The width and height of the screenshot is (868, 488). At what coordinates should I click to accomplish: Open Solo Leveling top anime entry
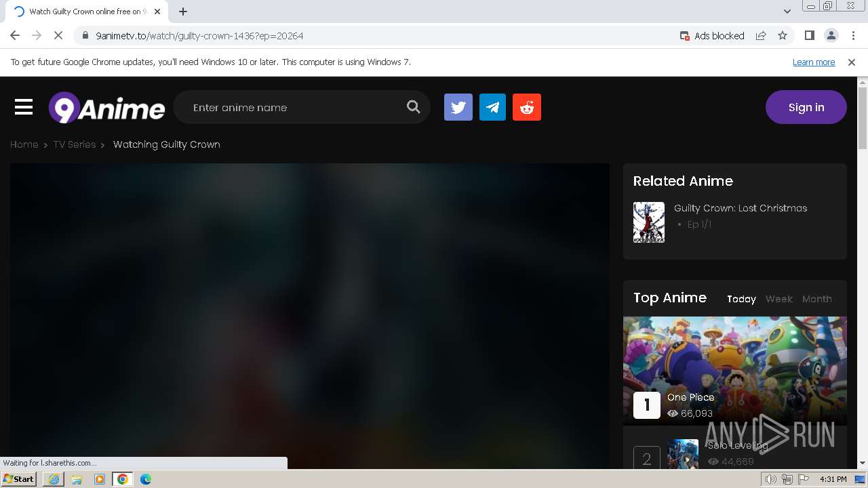coord(738,445)
